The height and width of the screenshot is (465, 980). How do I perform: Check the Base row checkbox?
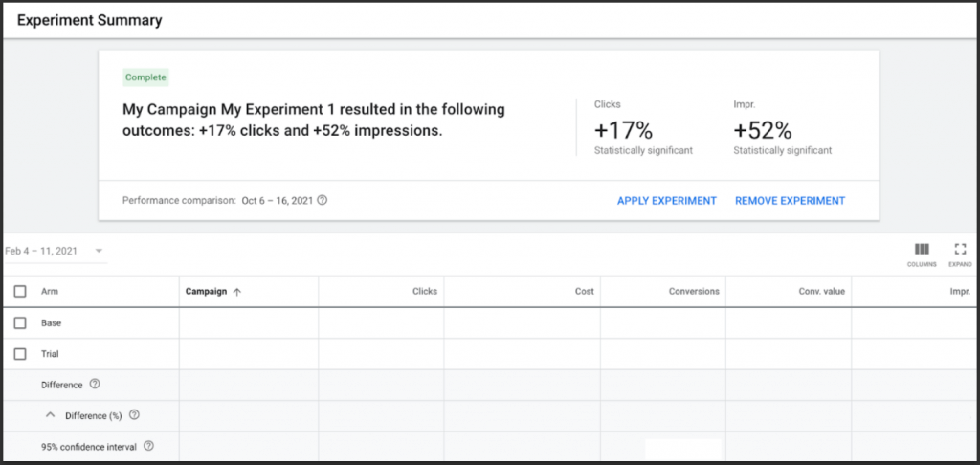20,322
